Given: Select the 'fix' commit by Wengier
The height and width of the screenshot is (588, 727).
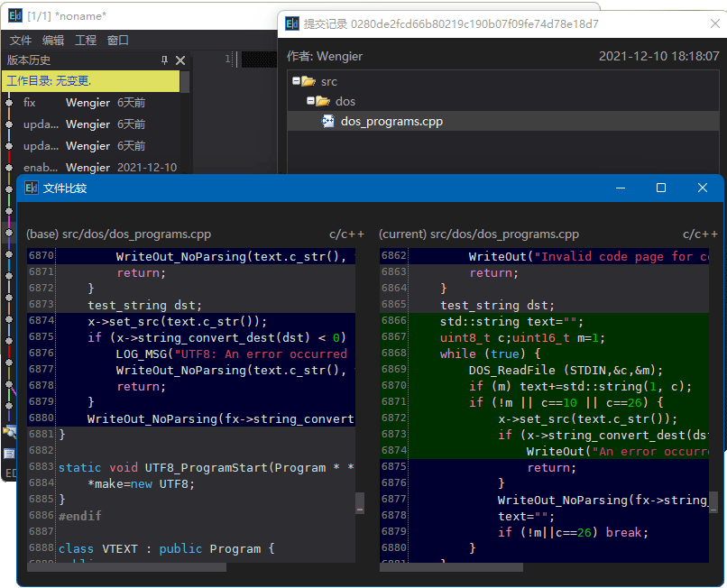Looking at the screenshot, I should [x=90, y=103].
